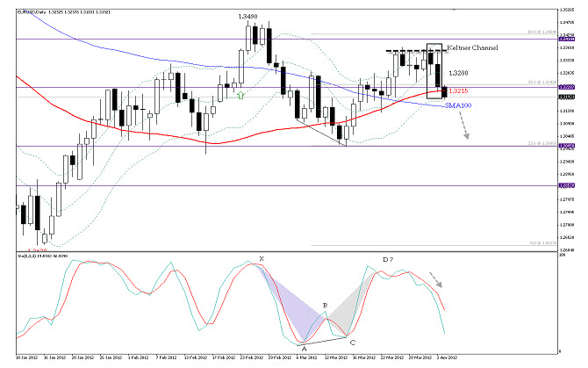588x368 pixels.
Task: Click the 20 Jan 2012 date label
Action: click(x=82, y=357)
